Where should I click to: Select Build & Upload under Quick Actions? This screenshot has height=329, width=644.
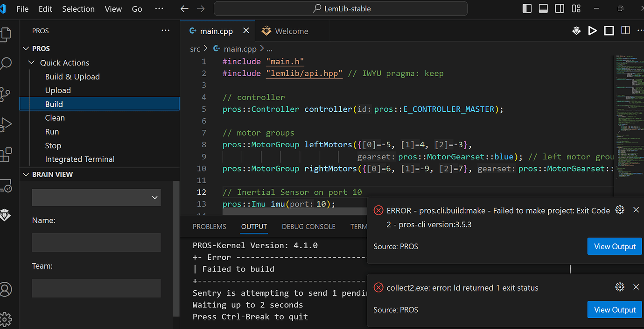point(72,76)
